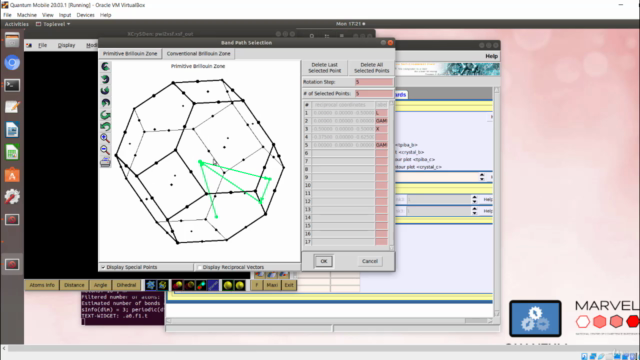Cancel the Band Path Selection dialog
This screenshot has width=640, height=360.
[370, 261]
